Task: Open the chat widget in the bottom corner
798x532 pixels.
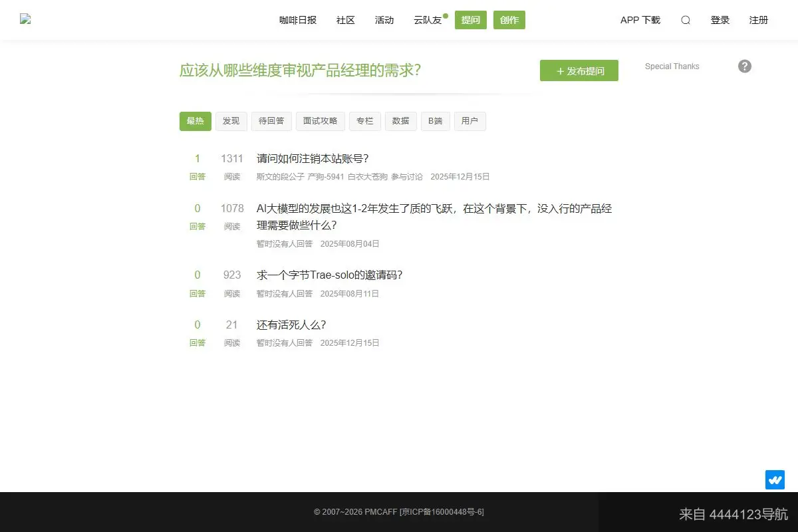Action: pos(774,479)
